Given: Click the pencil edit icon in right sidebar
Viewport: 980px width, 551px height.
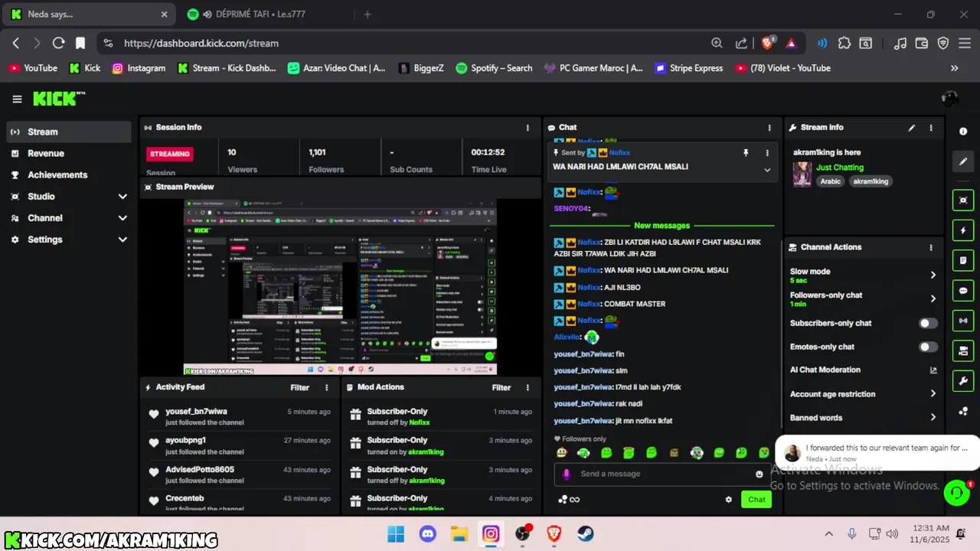Looking at the screenshot, I should (x=963, y=162).
